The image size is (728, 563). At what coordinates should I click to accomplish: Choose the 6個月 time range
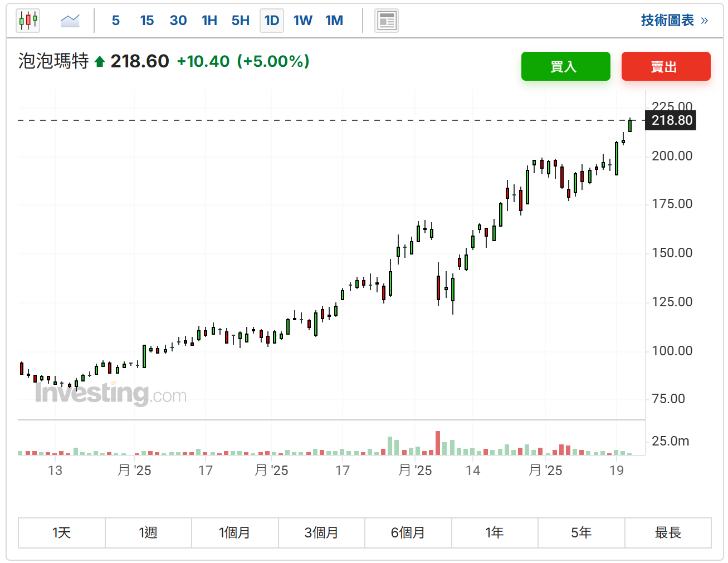click(408, 533)
